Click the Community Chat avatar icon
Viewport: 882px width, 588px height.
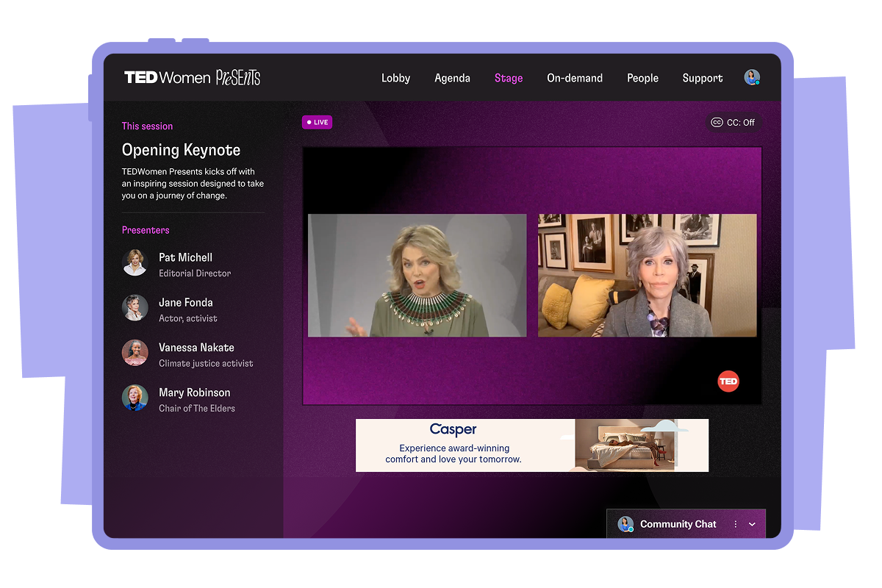pos(625,524)
